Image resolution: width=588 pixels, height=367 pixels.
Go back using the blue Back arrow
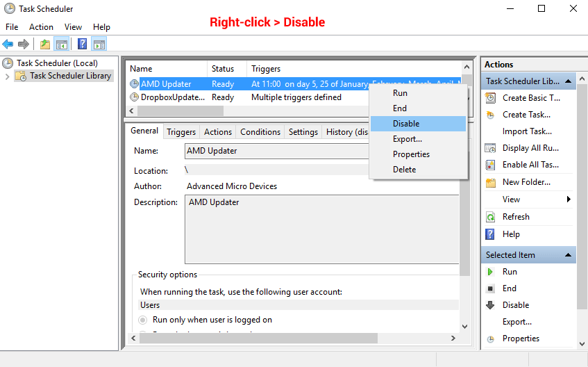click(8, 44)
